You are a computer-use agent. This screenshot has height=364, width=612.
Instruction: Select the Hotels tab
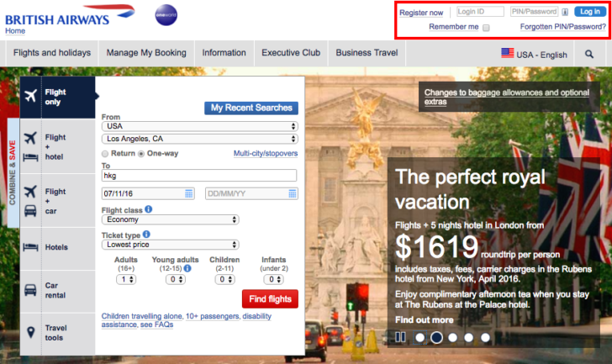click(58, 247)
